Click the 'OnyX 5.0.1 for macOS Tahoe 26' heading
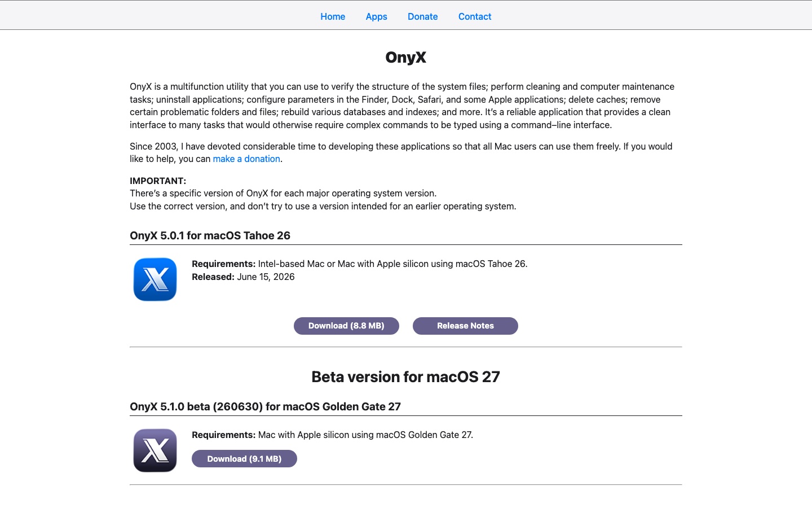 pos(210,235)
